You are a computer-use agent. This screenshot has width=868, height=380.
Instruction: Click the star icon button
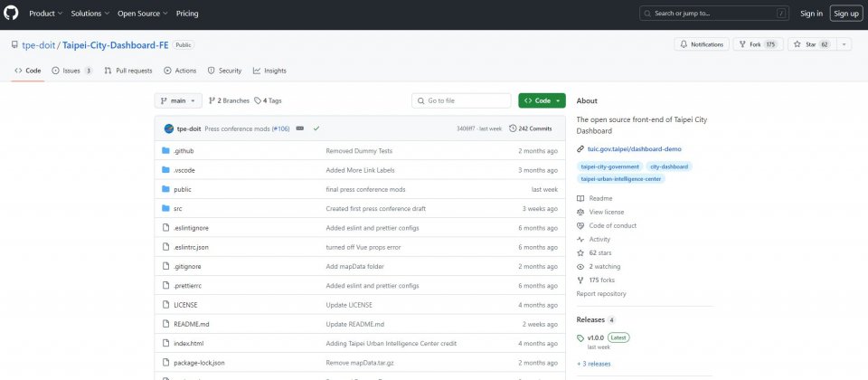click(797, 44)
